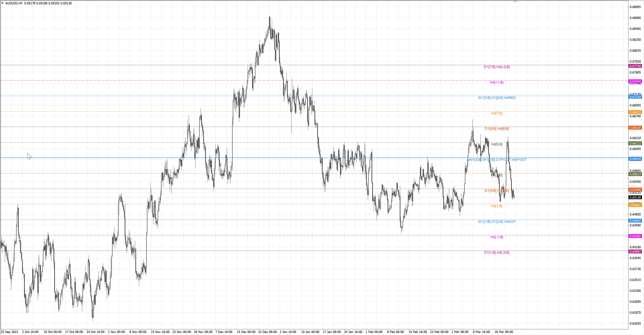
Task: Select the D1[7/8] H4[+2/8] level label
Action: pos(496,67)
